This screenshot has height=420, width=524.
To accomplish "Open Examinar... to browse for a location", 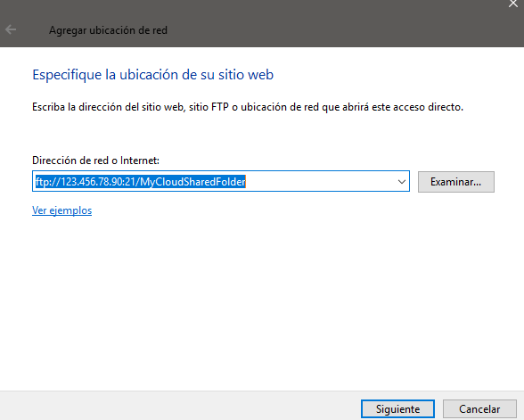I will [456, 182].
